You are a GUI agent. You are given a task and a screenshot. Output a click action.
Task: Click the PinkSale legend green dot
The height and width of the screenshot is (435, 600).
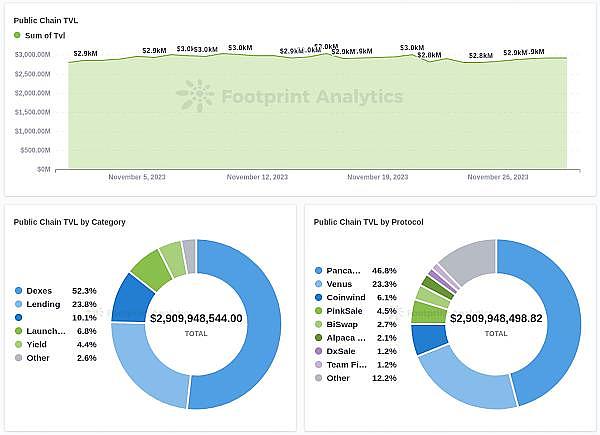point(318,311)
